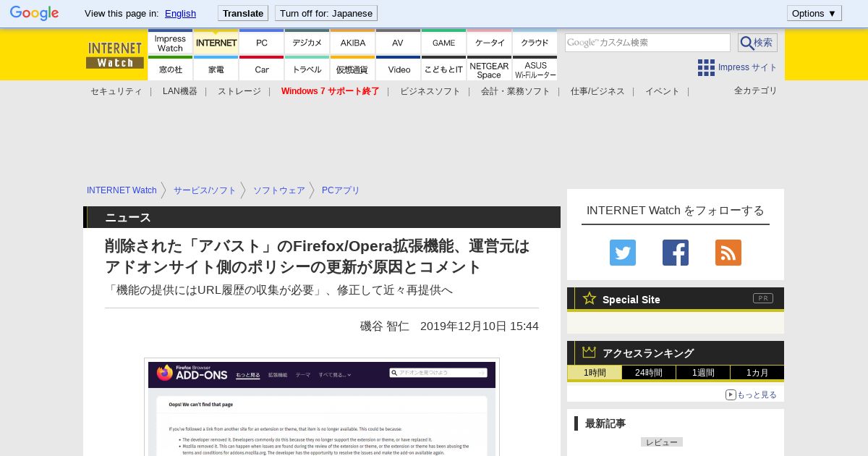
Task: Click author name 磯谷 智仁
Action: (385, 326)
